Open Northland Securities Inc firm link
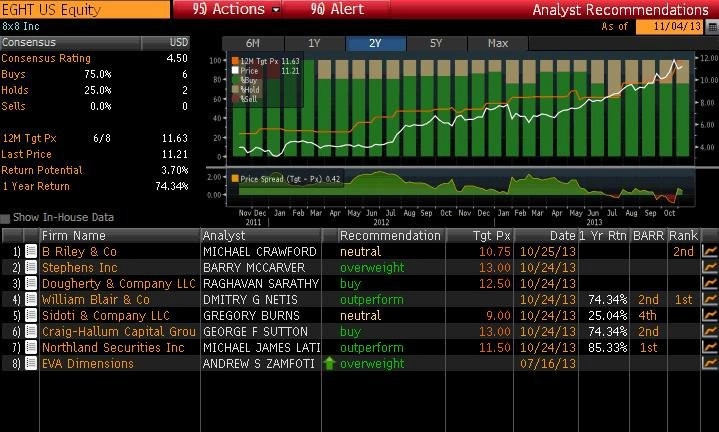The width and height of the screenshot is (719, 432). [x=113, y=348]
